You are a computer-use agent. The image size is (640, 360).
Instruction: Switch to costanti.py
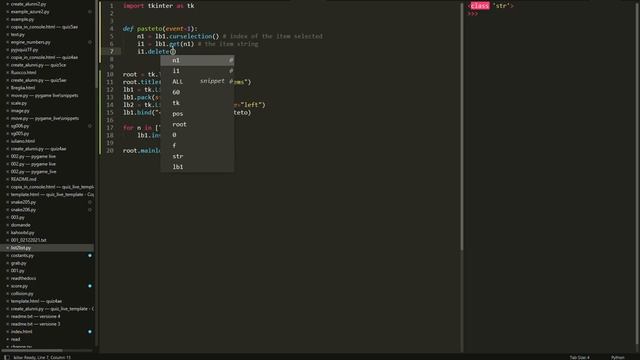click(22, 256)
